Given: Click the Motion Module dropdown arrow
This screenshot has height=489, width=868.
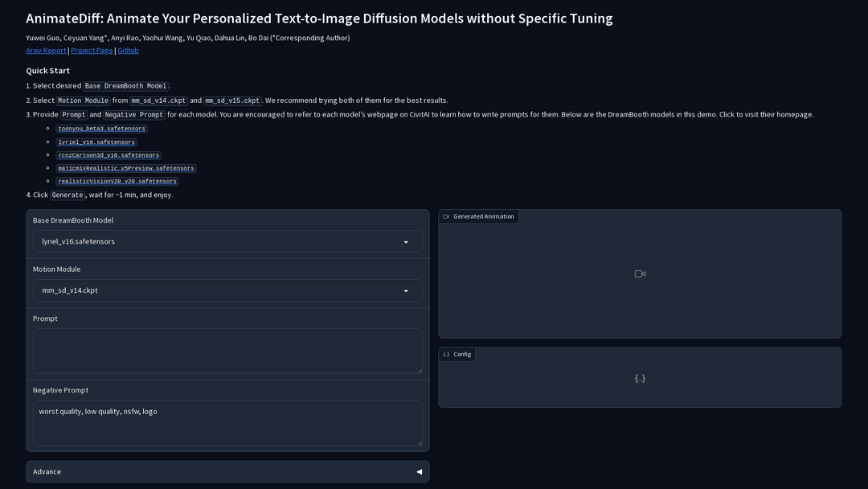Looking at the screenshot, I should click(406, 290).
